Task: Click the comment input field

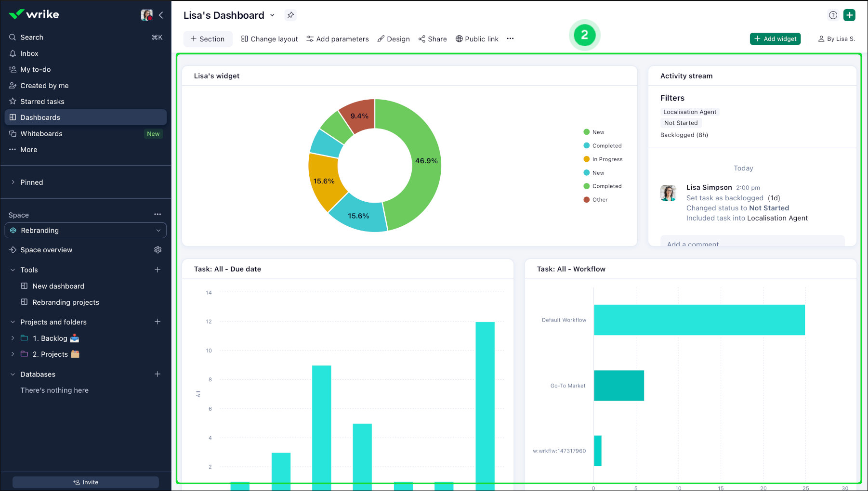Action: 752,241
